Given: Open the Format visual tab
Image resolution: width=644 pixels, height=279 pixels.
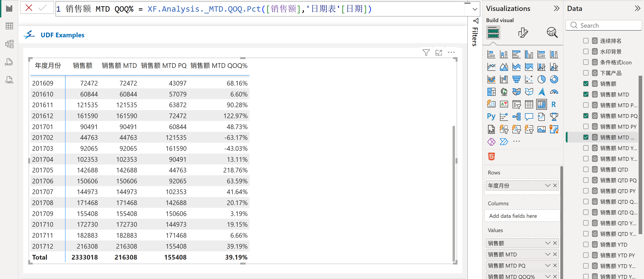Looking at the screenshot, I should [523, 33].
